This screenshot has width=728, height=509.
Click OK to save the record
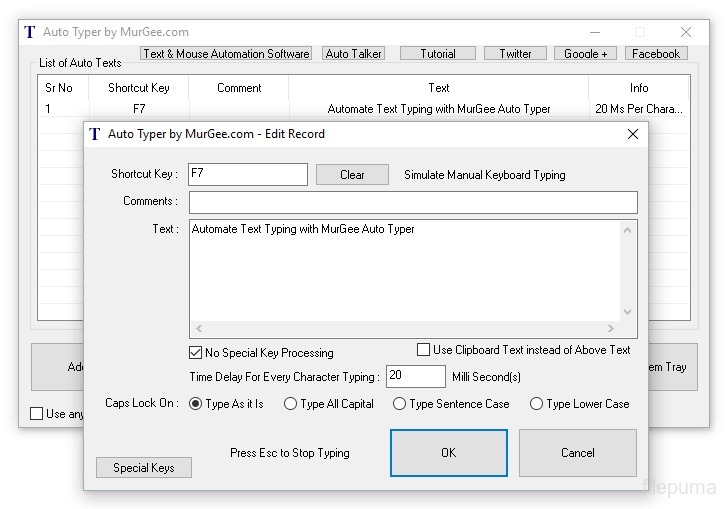(448, 453)
